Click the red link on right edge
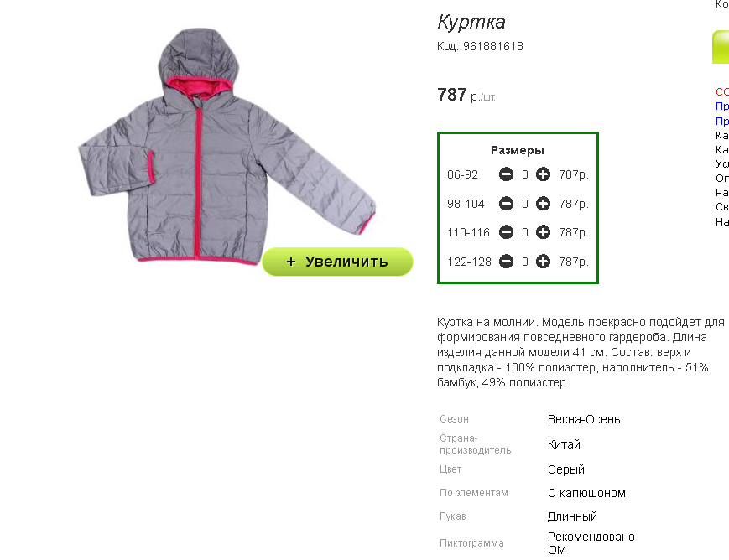 [x=722, y=92]
